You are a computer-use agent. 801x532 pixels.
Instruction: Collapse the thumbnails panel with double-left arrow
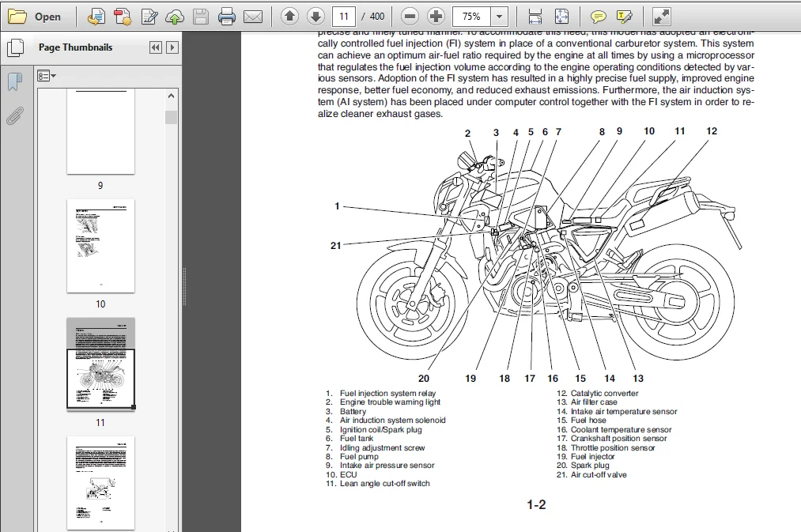point(155,47)
